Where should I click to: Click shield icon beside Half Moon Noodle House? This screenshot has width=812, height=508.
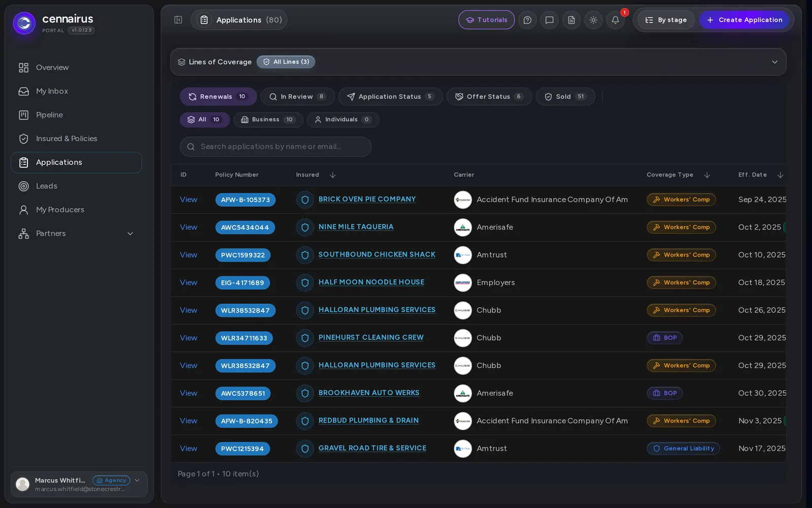point(305,282)
